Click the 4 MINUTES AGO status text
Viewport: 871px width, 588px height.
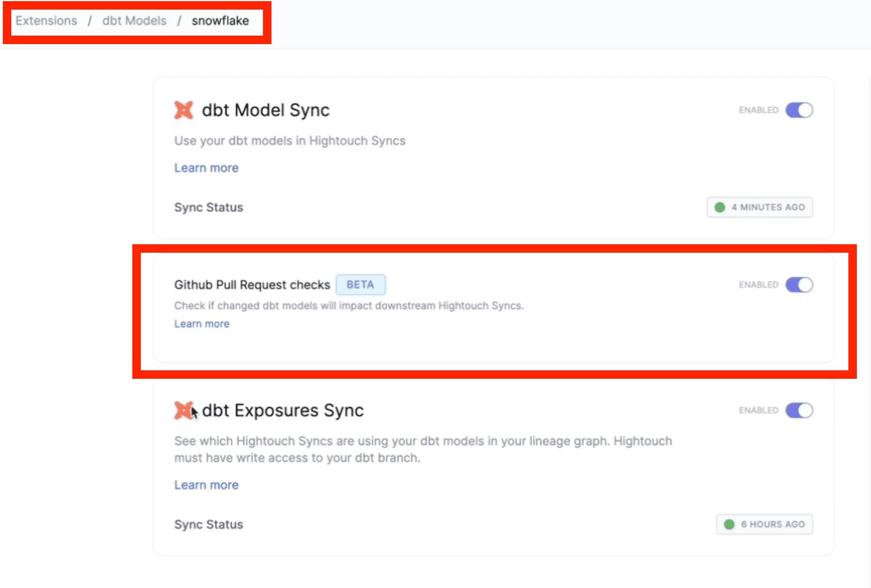coord(767,207)
